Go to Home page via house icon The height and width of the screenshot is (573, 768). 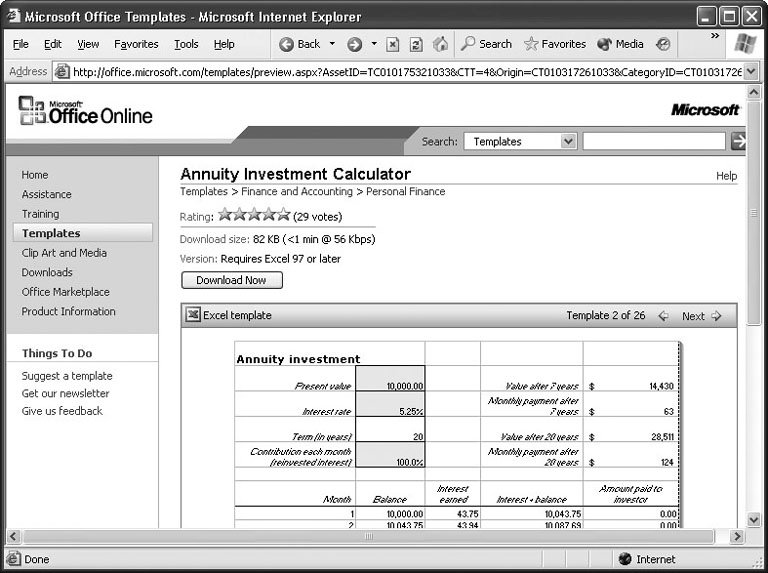pos(440,44)
